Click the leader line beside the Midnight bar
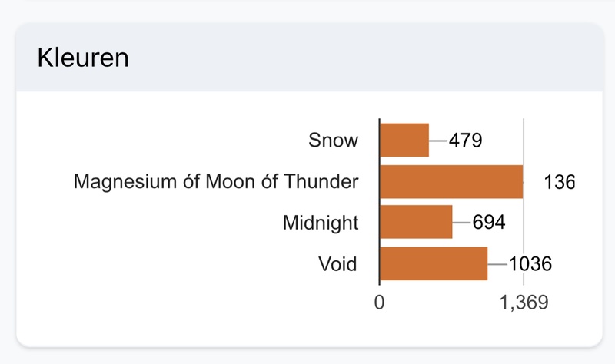615x364 pixels. click(x=461, y=223)
